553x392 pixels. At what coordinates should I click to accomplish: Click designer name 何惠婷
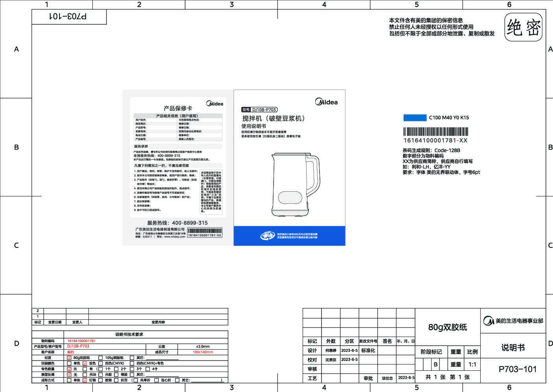pos(331,350)
